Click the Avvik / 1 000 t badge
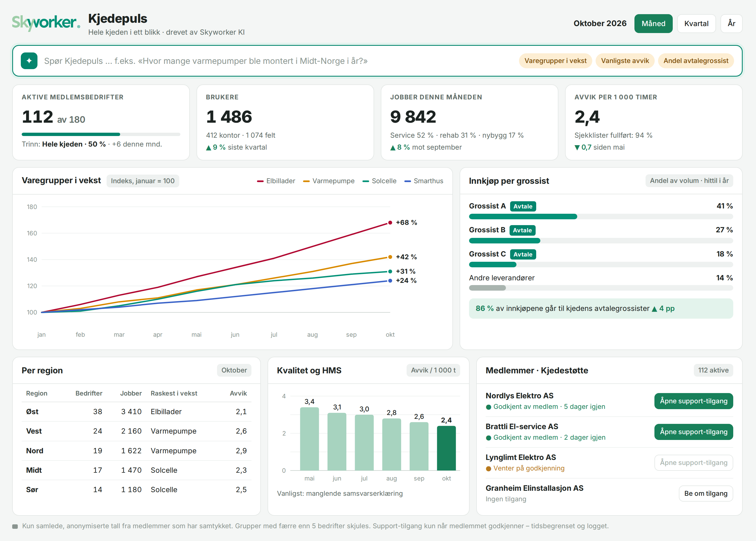Image resolution: width=756 pixels, height=541 pixels. [x=433, y=370]
